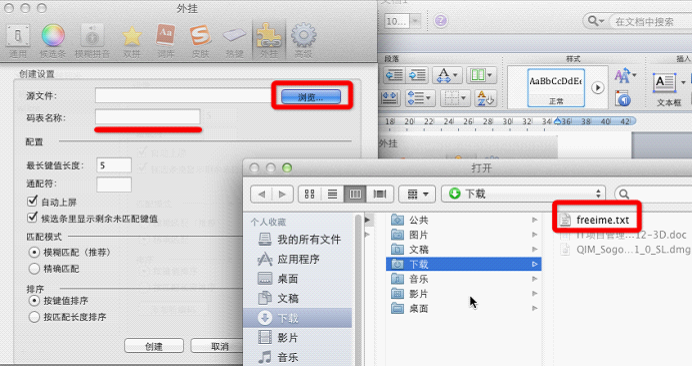The width and height of the screenshot is (692, 366).
Task: Open the 高级 gear settings tab
Action: coord(304,41)
